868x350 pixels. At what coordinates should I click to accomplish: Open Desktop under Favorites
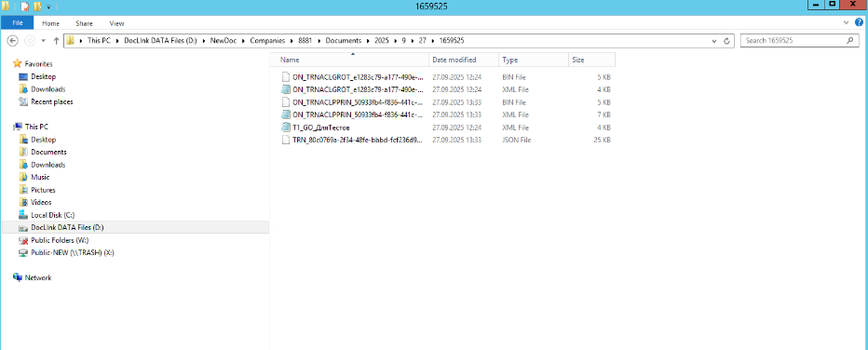click(43, 77)
